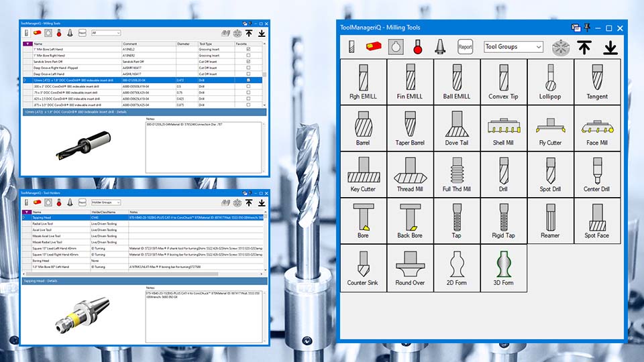644x362 pixels.
Task: Click the drill preview image in Milling details
Action: (83, 145)
